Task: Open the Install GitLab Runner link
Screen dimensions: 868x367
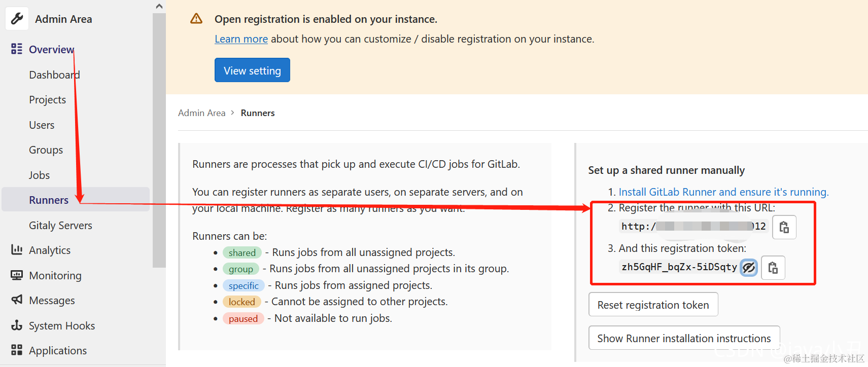Action: (x=723, y=192)
